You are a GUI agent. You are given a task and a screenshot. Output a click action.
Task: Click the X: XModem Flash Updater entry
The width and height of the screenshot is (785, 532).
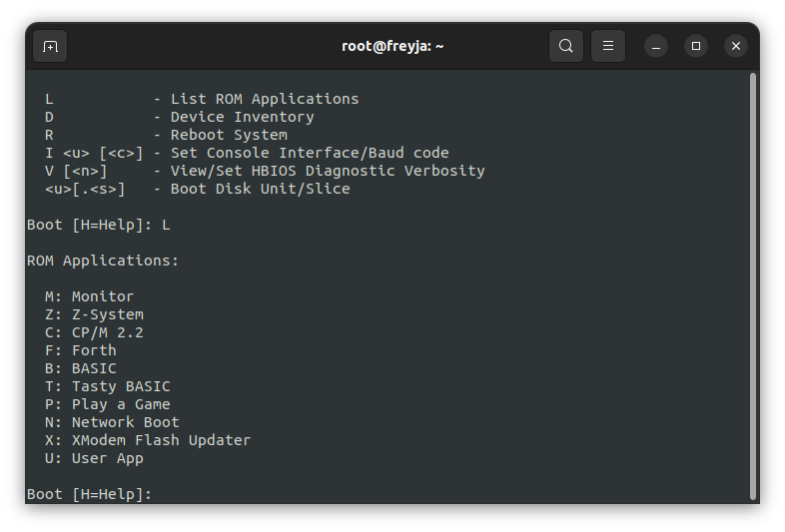pyautogui.click(x=148, y=440)
